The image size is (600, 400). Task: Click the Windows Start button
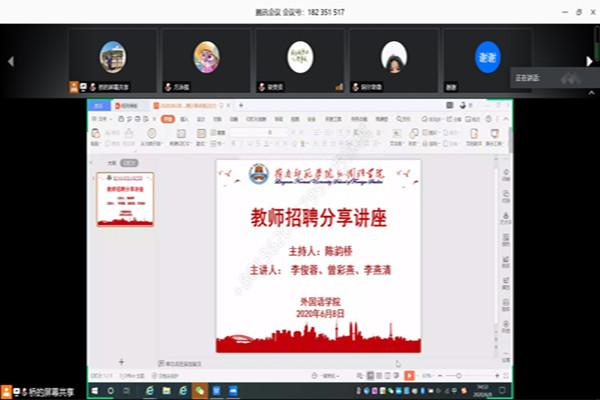(96, 389)
